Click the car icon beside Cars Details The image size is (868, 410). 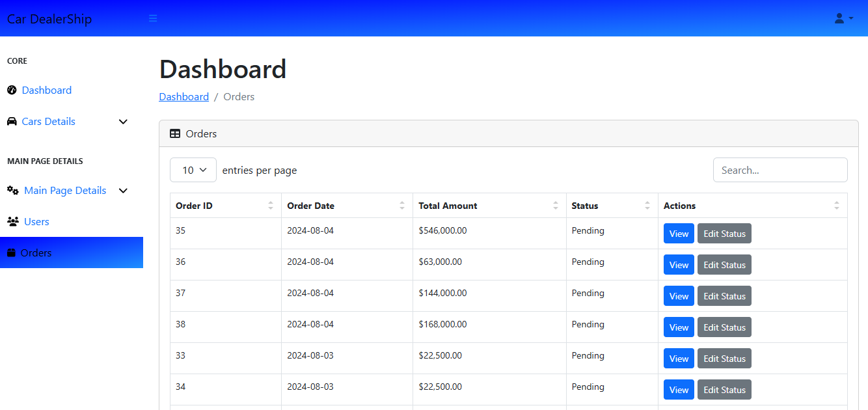coord(12,122)
